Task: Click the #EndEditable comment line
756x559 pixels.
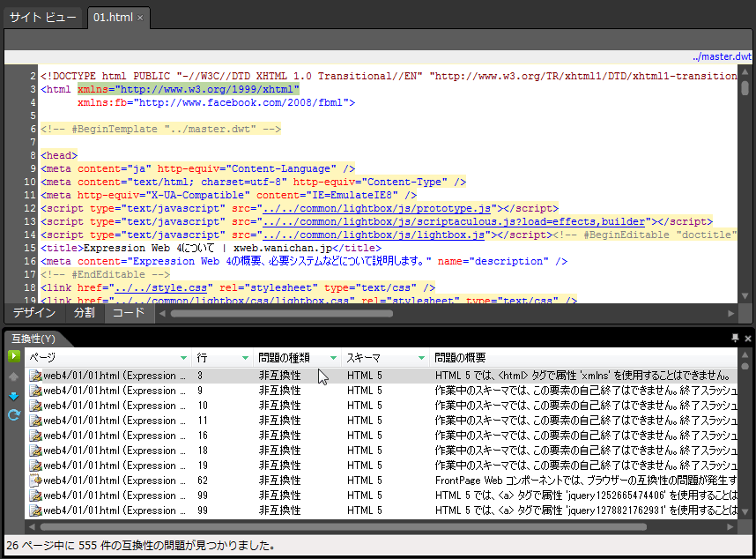Action: [105, 274]
